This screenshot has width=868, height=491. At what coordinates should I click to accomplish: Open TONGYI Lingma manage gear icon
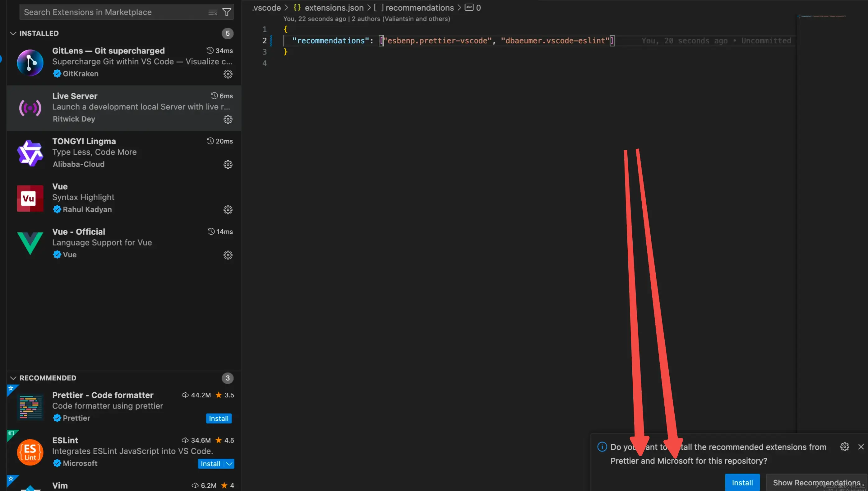(x=228, y=164)
